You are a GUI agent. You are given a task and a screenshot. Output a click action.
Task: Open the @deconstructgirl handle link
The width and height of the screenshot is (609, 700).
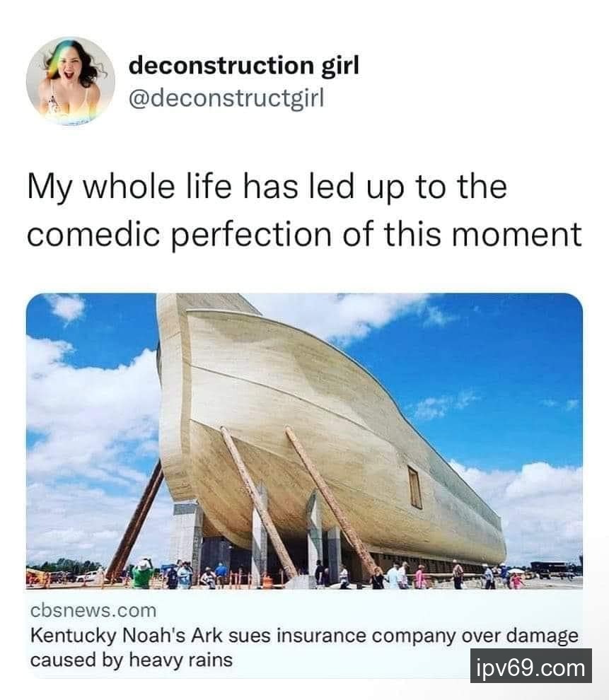pyautogui.click(x=226, y=98)
